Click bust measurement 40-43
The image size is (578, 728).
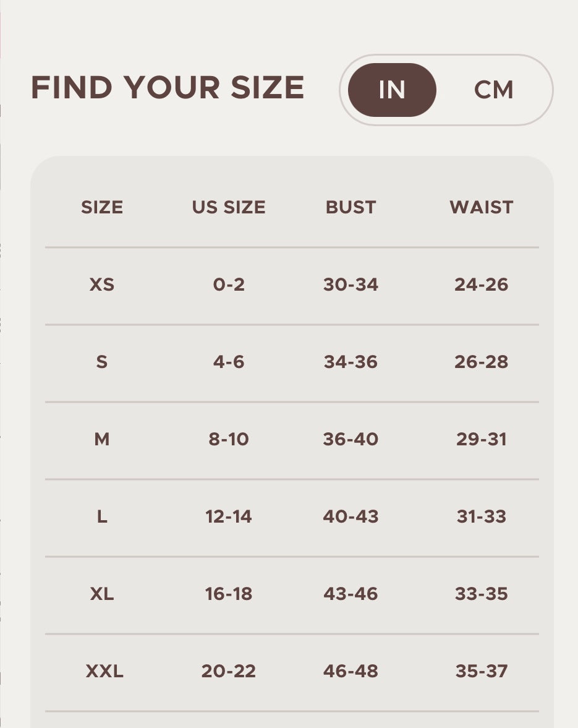[351, 516]
